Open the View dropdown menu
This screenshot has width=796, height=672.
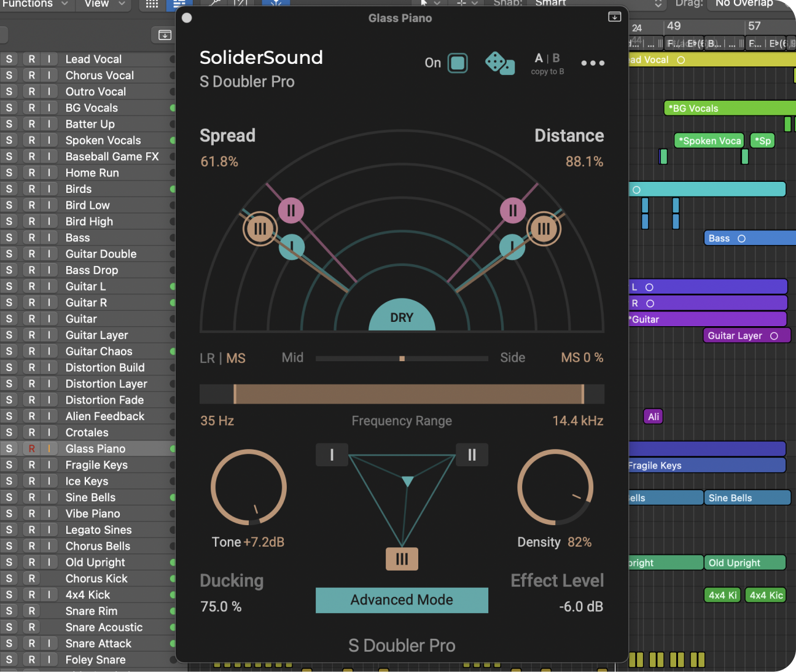click(x=104, y=4)
